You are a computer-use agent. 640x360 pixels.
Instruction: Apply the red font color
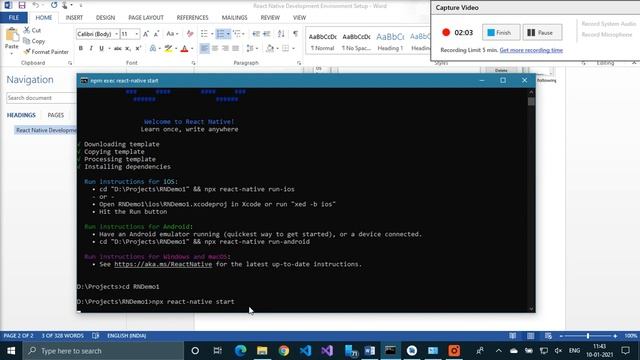coord(184,49)
